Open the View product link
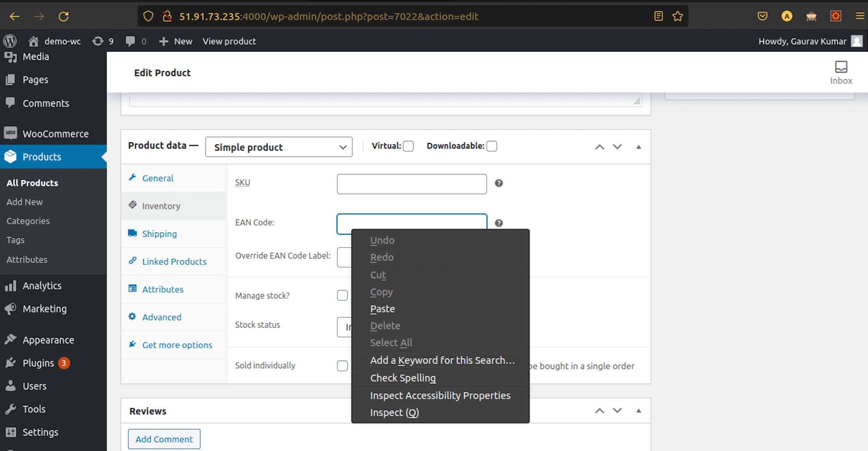The height and width of the screenshot is (451, 868). point(229,41)
